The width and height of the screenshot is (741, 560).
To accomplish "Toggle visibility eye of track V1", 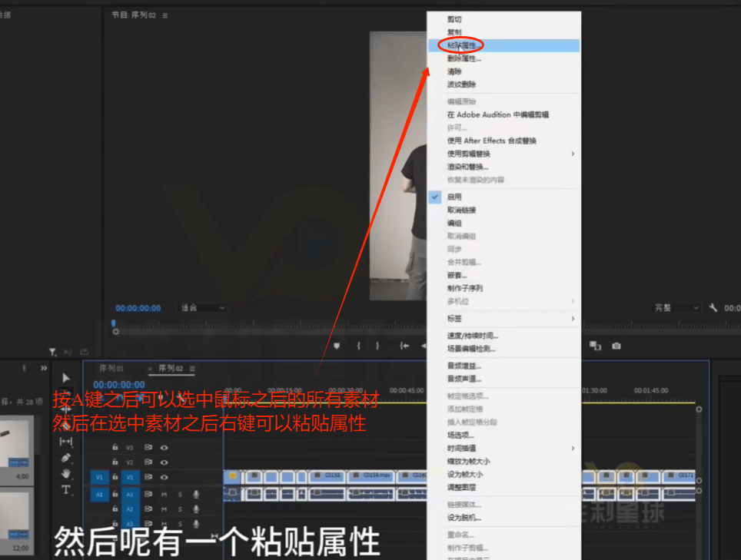I will coord(164,477).
